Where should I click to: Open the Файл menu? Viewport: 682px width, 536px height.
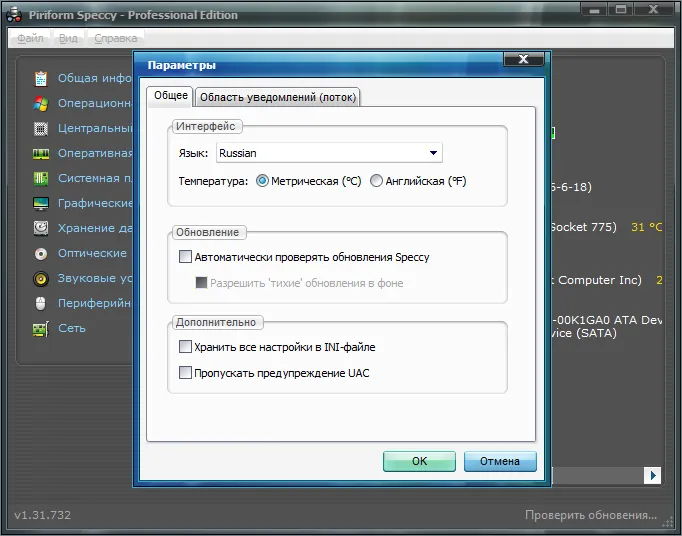(30, 38)
